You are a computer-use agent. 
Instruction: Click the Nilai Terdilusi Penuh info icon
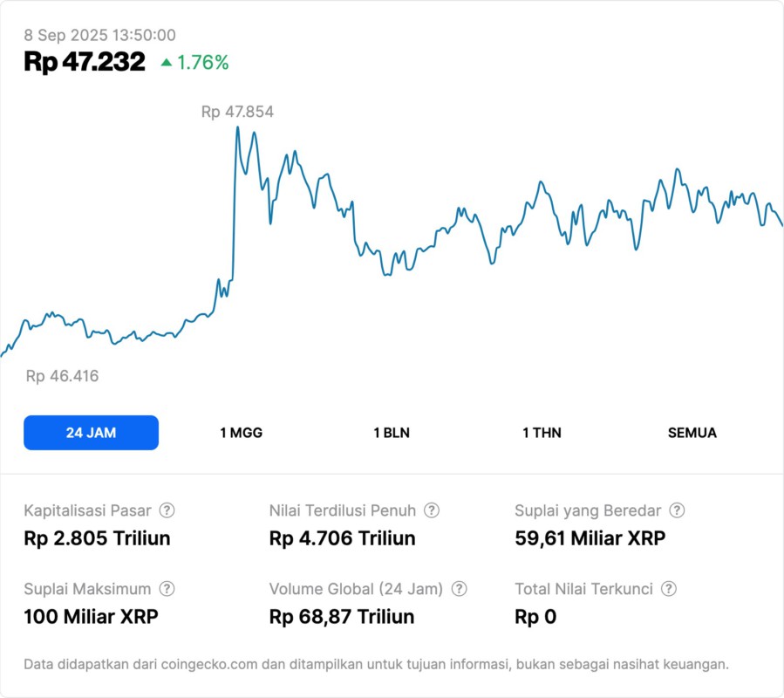click(432, 510)
